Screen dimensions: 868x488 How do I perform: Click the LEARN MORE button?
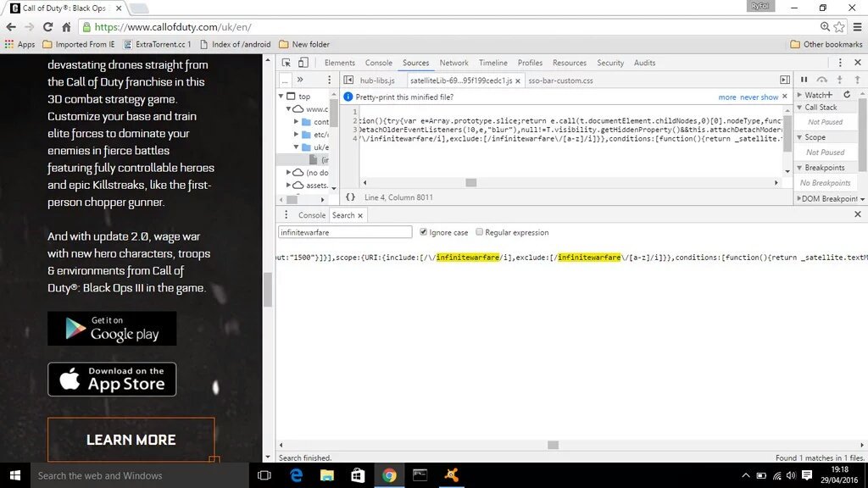coord(131,440)
